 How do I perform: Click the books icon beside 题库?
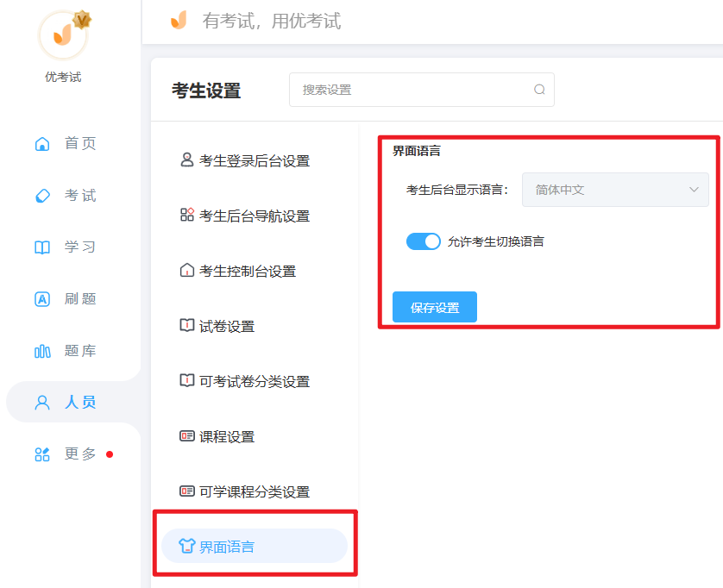pyautogui.click(x=42, y=351)
